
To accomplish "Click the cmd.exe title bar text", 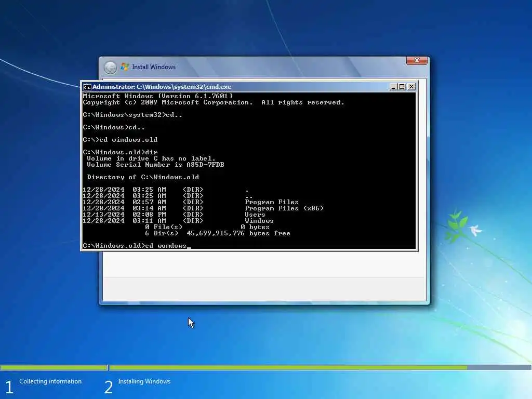I will [162, 87].
